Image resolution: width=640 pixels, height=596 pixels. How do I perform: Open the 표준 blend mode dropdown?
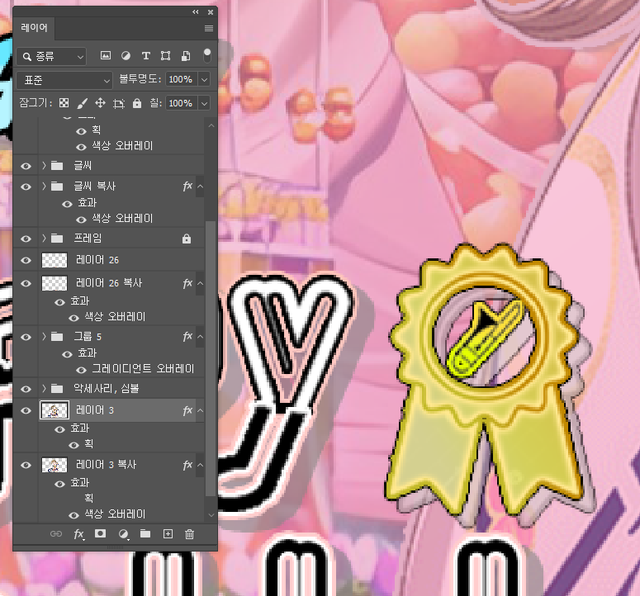pyautogui.click(x=64, y=79)
